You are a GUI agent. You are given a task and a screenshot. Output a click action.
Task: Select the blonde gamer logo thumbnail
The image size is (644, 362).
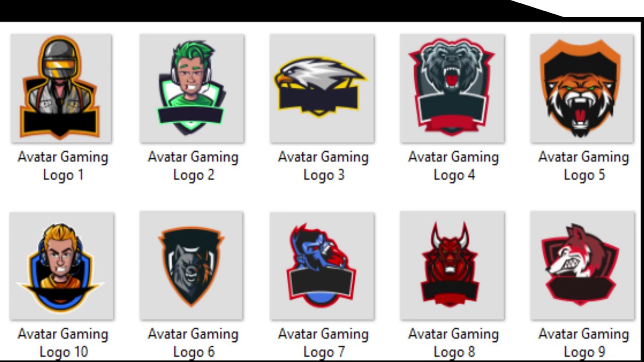point(61,265)
